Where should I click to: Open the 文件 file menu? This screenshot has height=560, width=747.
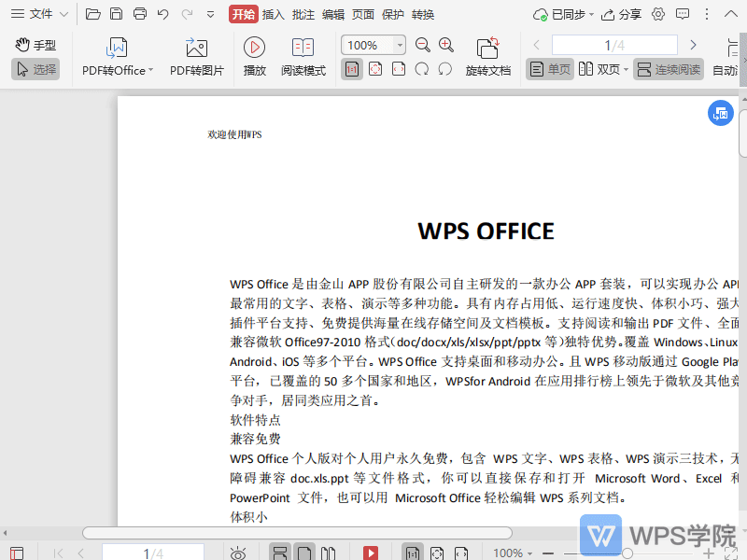[42, 14]
